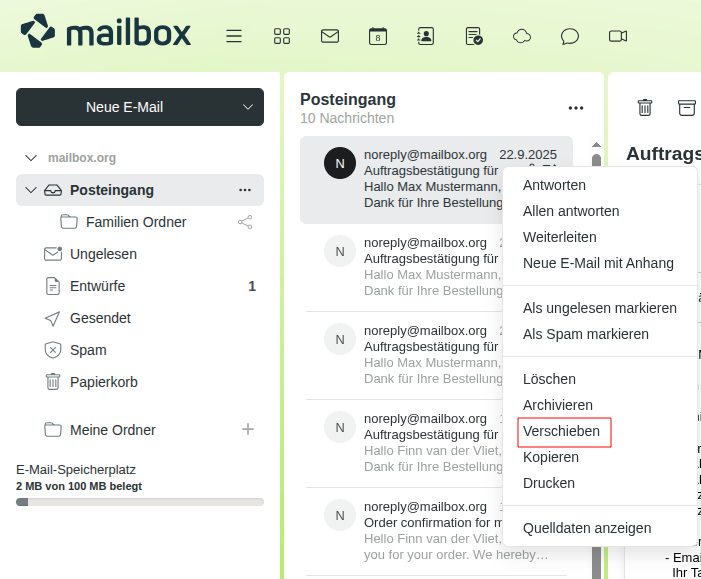
Task: Open the address book icon
Action: [x=426, y=36]
